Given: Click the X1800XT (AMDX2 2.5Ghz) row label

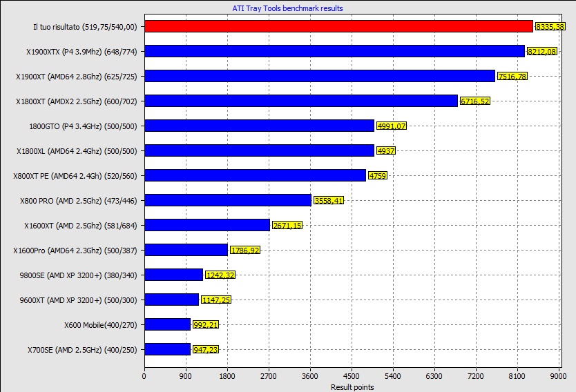Looking at the screenshot, I should coord(80,101).
